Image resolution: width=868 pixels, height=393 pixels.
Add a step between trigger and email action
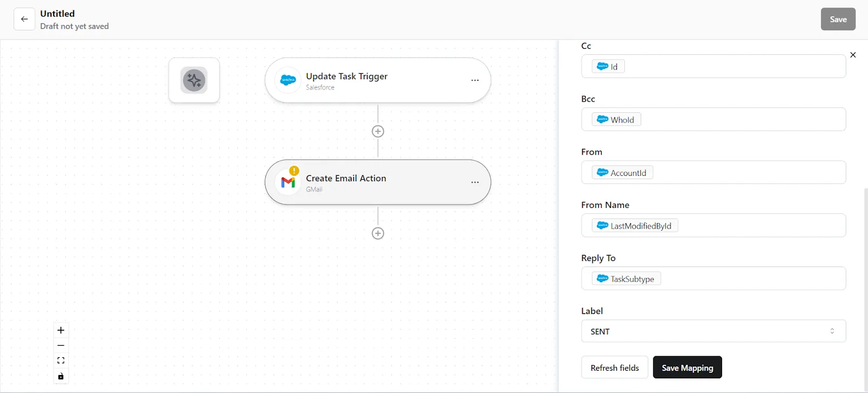[378, 131]
